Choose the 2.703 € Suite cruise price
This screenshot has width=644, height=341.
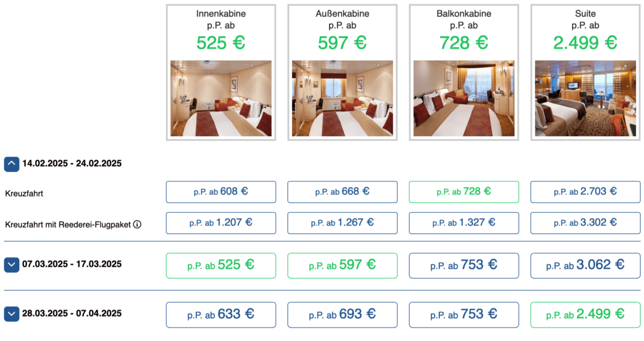coord(585,192)
